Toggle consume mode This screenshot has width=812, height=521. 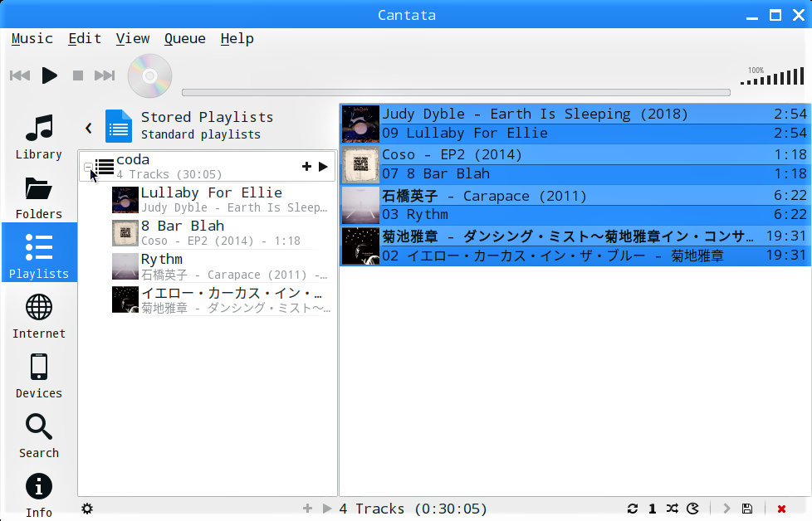pyautogui.click(x=693, y=509)
